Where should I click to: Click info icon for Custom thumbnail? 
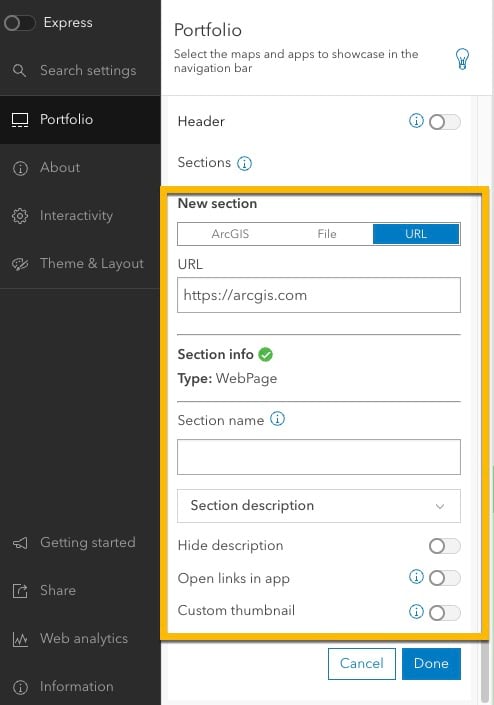coord(416,611)
